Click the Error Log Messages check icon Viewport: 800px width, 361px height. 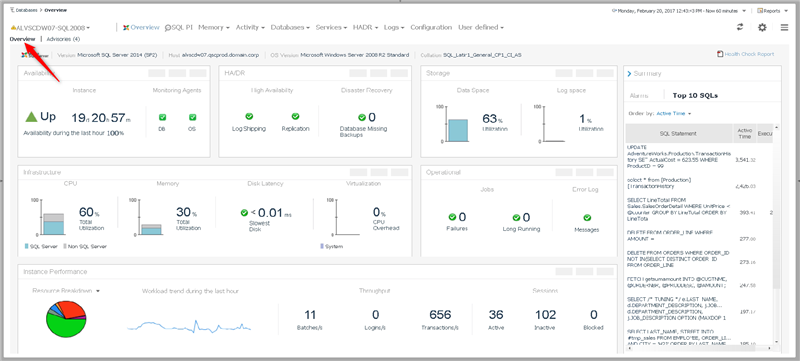(587, 218)
